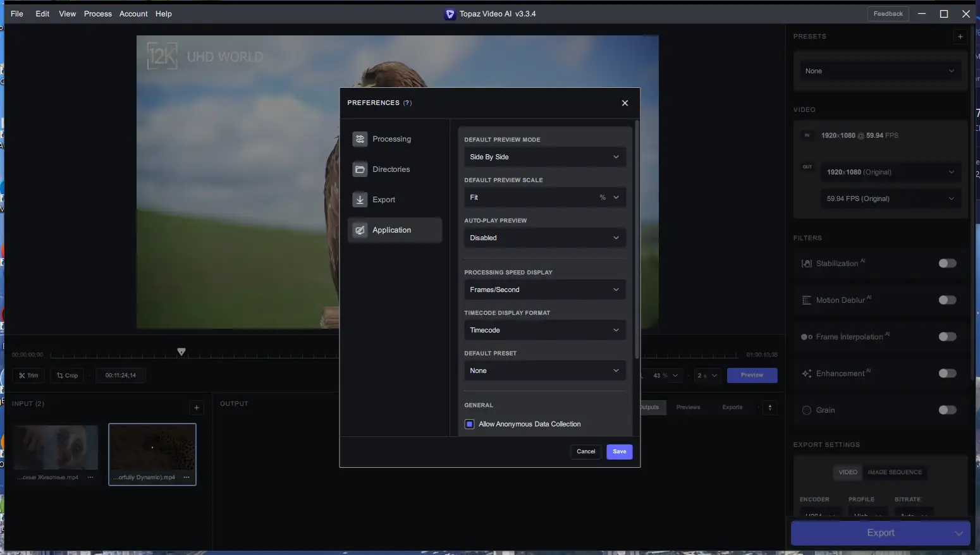
Task: Turn on Frame Interpolation switch
Action: click(947, 337)
